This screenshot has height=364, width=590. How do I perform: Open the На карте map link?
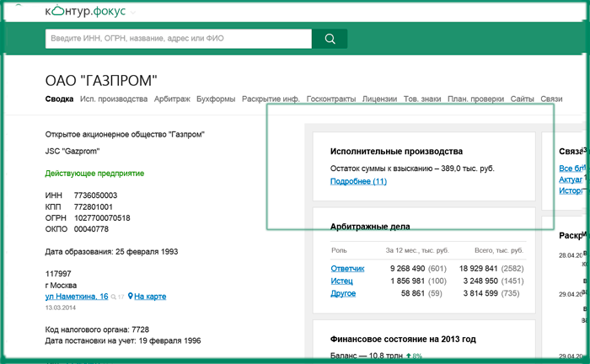coord(150,297)
